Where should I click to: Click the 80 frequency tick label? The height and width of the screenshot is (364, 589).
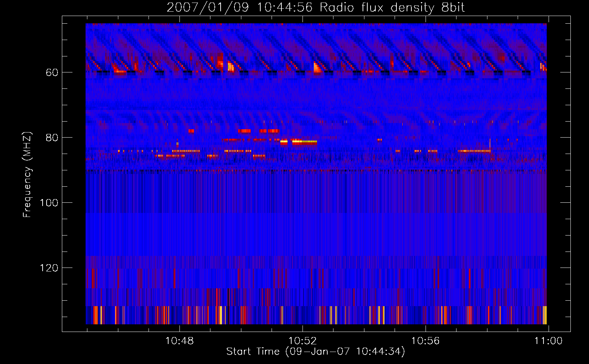tap(52, 138)
